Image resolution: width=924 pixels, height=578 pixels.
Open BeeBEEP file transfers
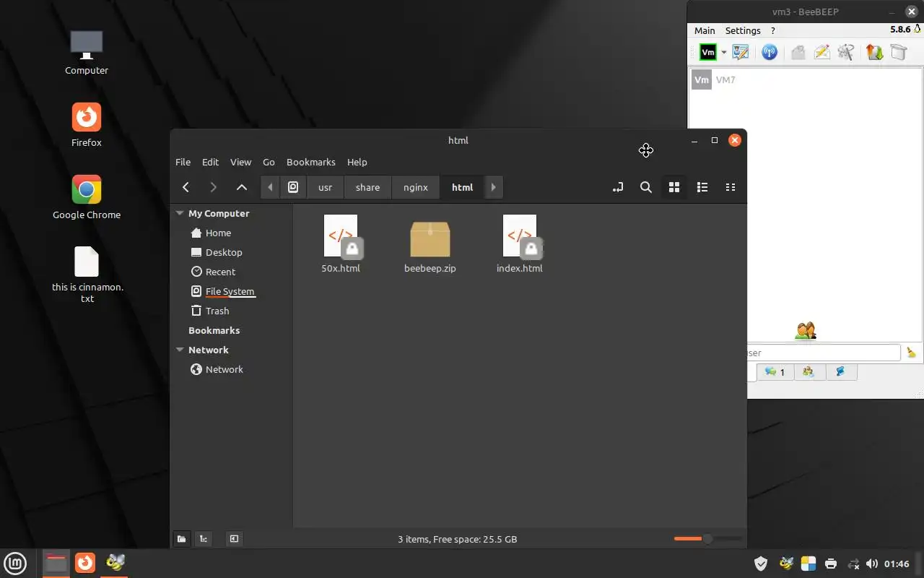pyautogui.click(x=874, y=52)
